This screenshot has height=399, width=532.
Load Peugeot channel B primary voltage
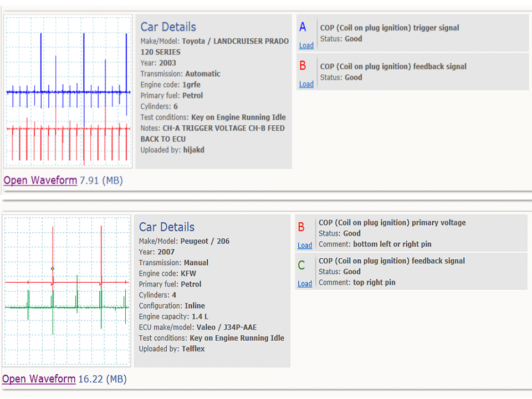coord(305,245)
